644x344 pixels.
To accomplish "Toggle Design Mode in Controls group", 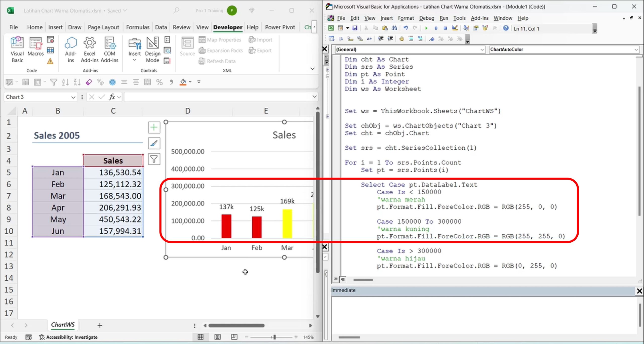I will click(152, 49).
